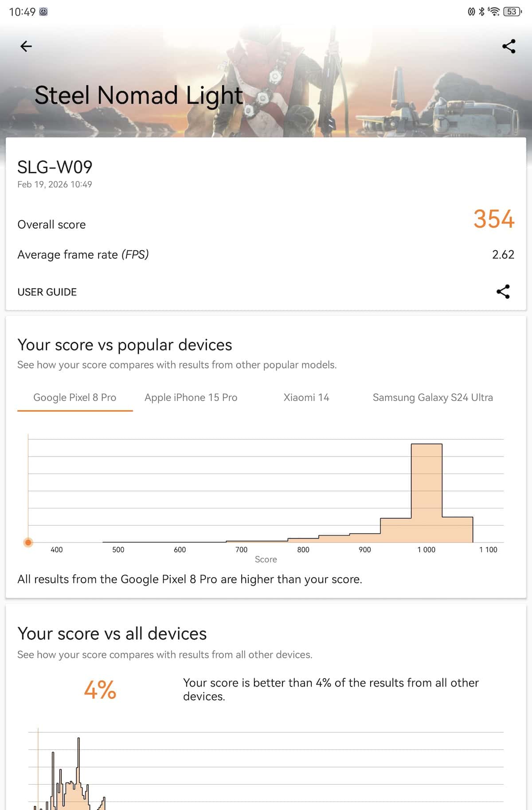Tap the Bluetooth status icon
This screenshot has height=810, width=532.
tap(482, 12)
